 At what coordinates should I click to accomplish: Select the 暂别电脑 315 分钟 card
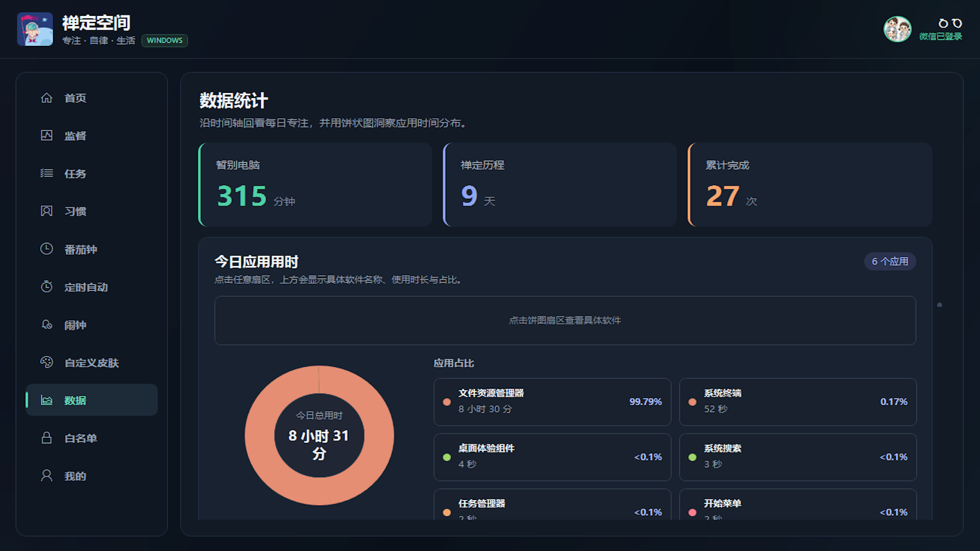[315, 185]
